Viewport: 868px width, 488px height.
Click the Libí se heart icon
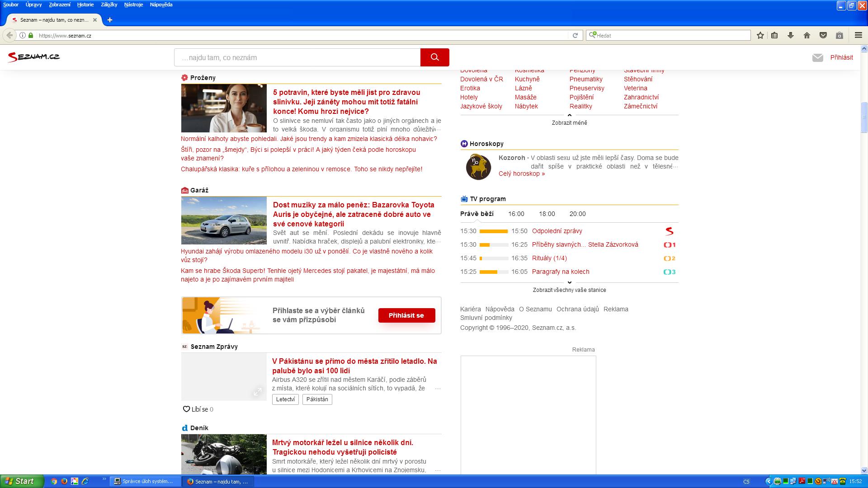tap(186, 409)
